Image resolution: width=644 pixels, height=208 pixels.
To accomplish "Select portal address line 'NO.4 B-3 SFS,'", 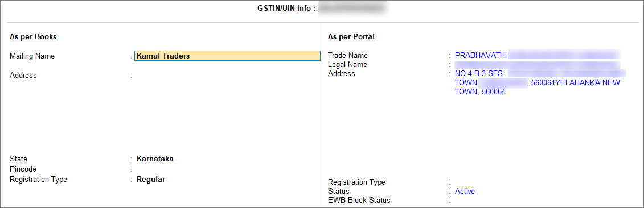I will tap(479, 74).
